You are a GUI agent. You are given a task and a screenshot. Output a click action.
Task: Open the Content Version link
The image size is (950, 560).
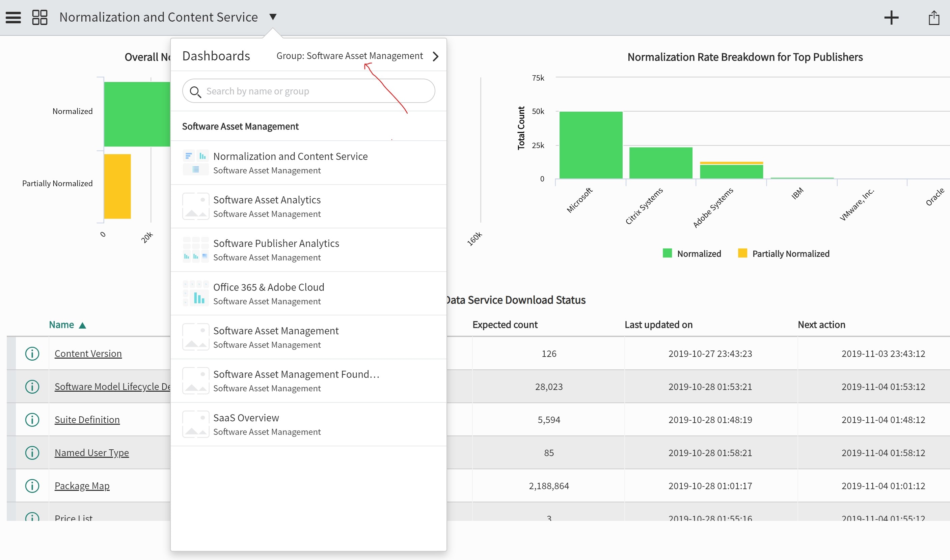88,354
